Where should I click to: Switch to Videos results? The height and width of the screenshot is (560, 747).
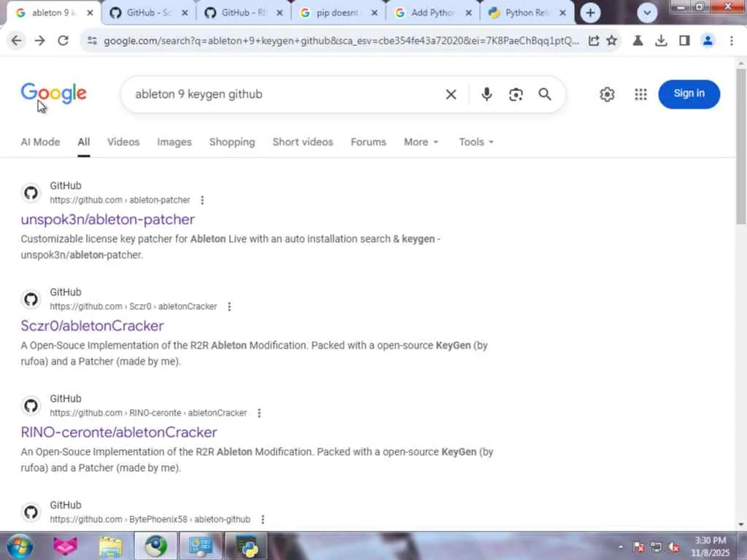point(123,142)
